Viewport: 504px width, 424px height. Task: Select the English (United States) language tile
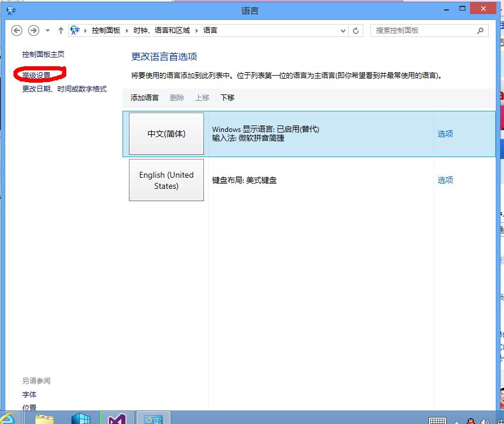[166, 180]
